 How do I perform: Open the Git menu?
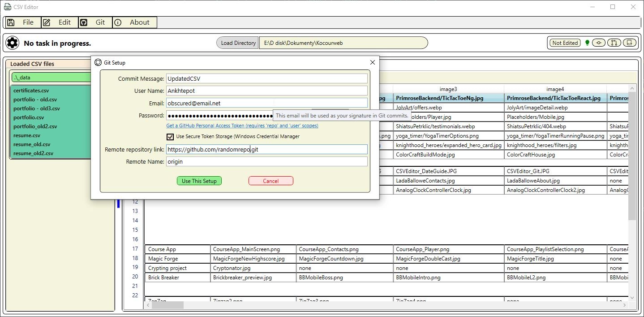(95, 22)
